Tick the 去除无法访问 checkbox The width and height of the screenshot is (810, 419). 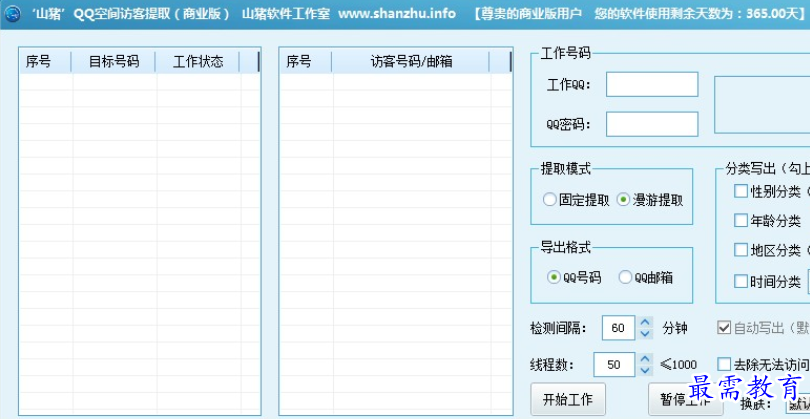click(x=724, y=364)
